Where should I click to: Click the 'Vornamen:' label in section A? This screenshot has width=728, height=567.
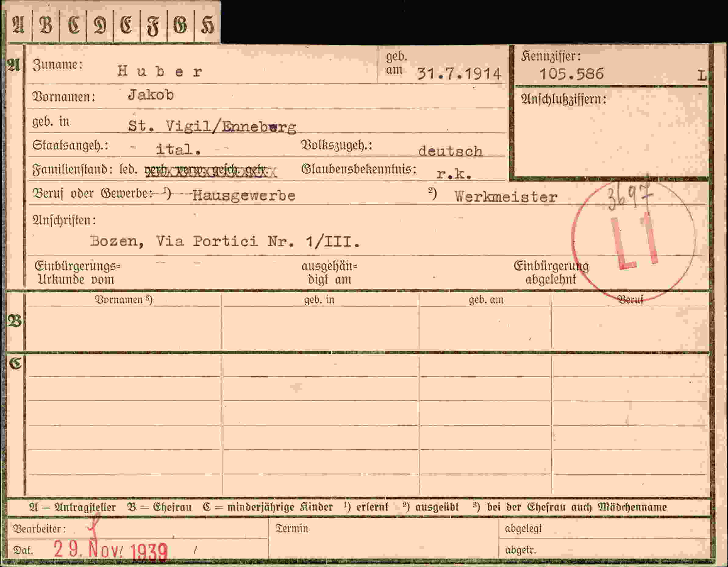pos(64,97)
